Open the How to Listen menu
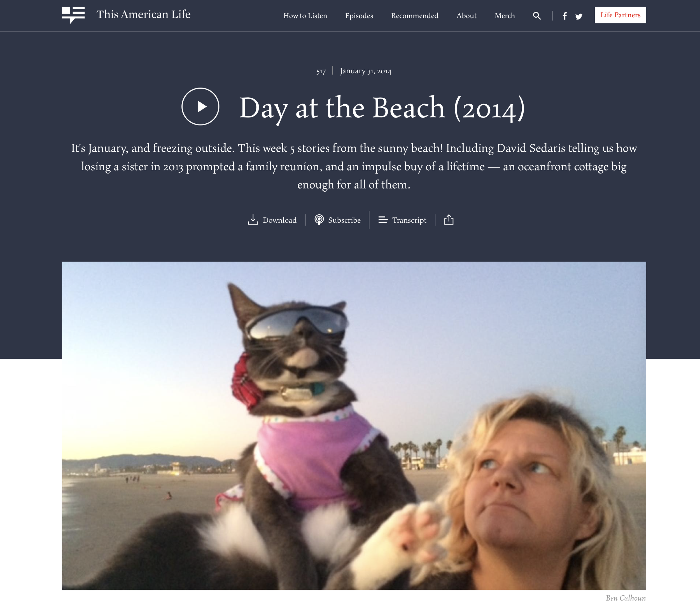Viewport: 700px width, 613px height. (x=305, y=16)
